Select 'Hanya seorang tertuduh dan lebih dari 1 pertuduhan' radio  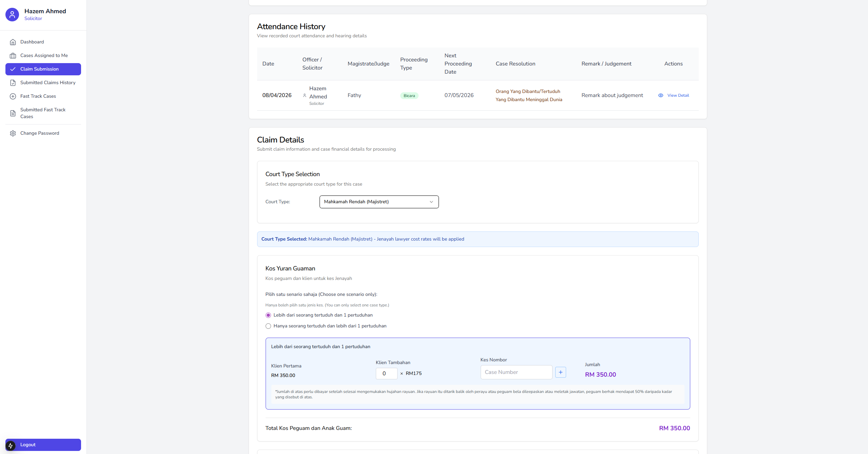tap(268, 326)
